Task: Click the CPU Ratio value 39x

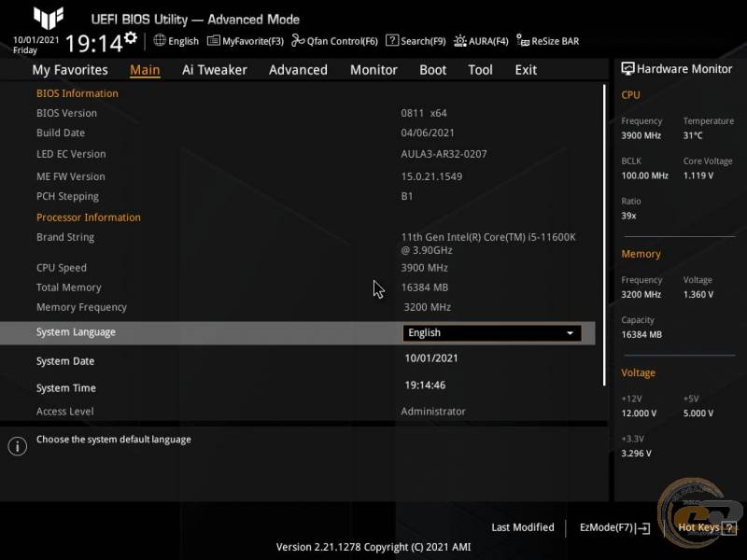Action: coord(628,216)
